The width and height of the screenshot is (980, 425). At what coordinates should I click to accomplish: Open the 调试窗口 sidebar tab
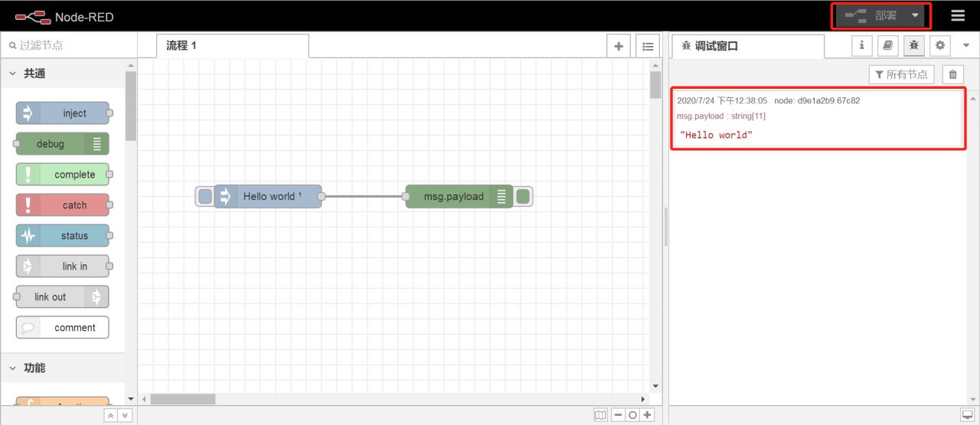click(x=748, y=46)
